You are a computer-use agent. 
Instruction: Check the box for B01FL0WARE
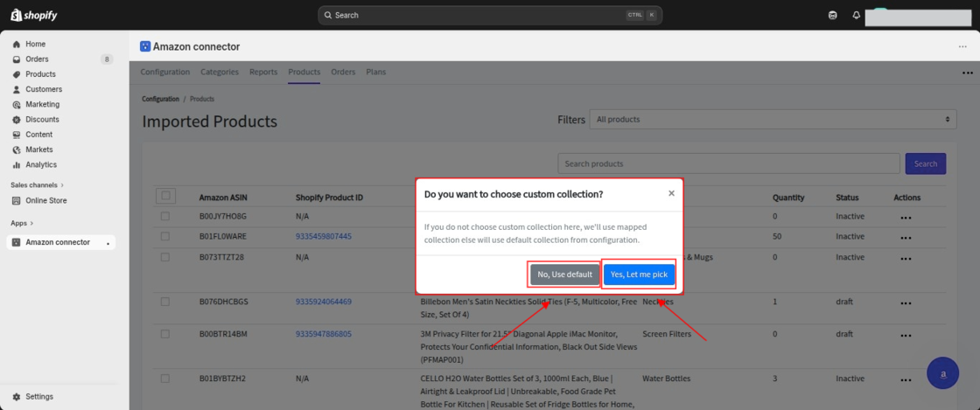[165, 237]
